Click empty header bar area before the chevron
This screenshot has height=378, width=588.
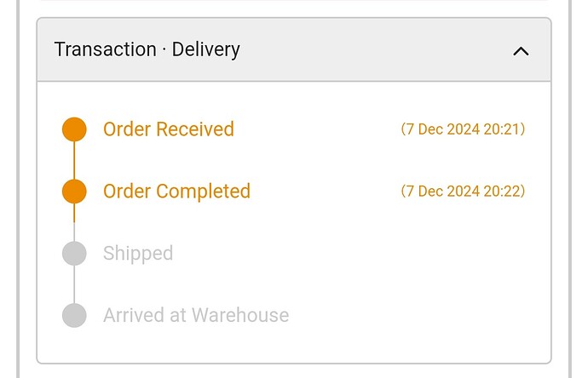coord(375,50)
